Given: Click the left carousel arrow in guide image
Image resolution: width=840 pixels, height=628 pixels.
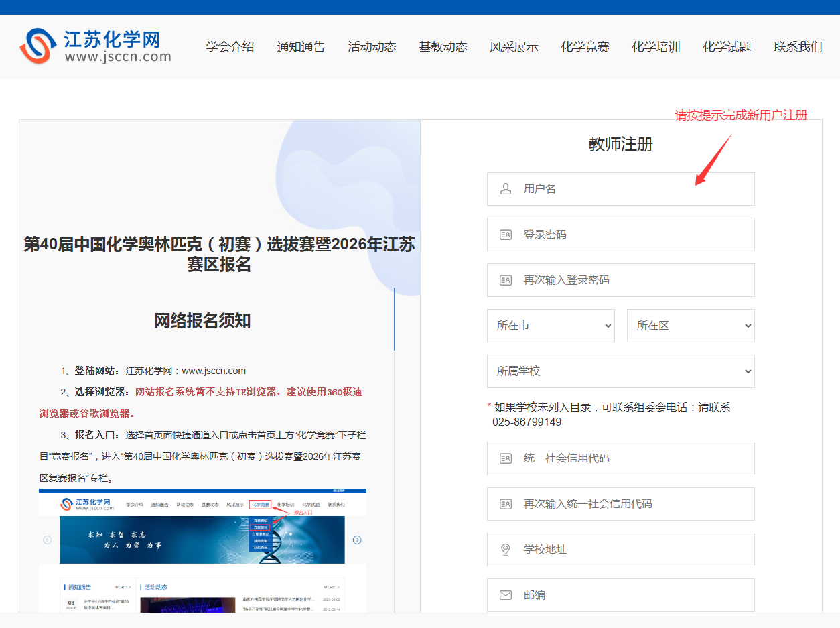Looking at the screenshot, I should pos(47,540).
